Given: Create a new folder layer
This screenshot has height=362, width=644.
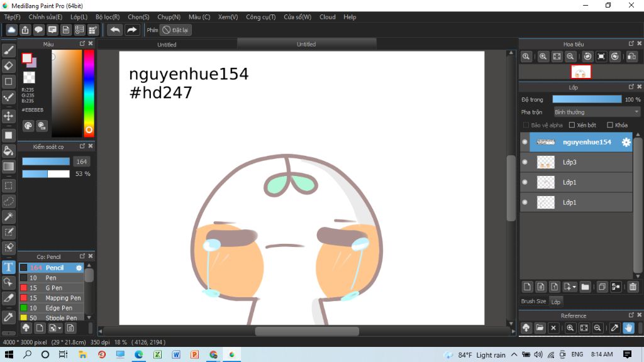Looking at the screenshot, I should tap(586, 287).
